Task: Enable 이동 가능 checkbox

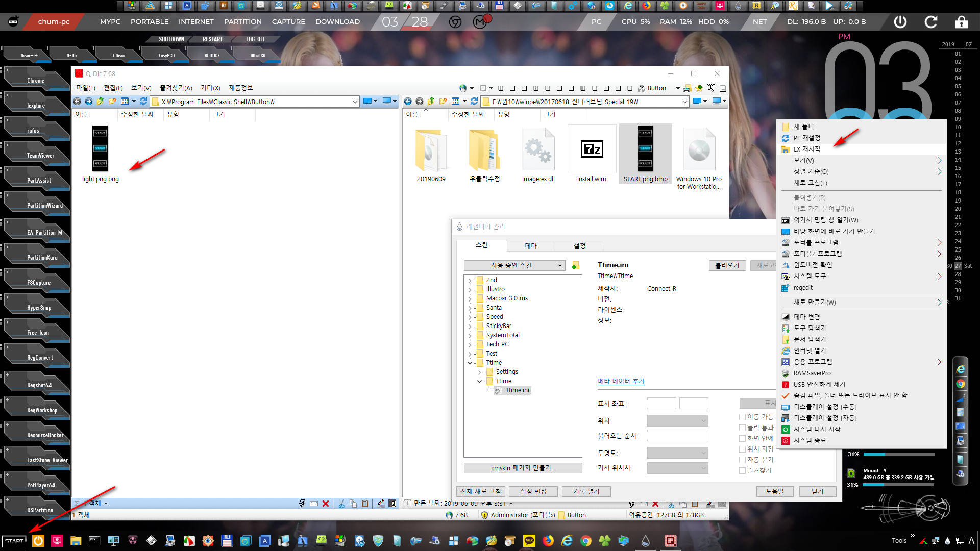Action: [x=743, y=417]
